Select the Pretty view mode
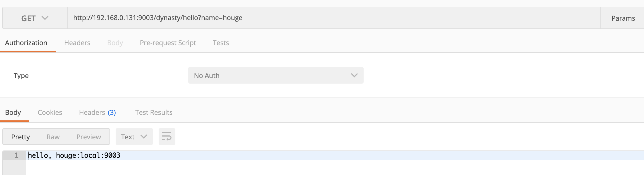Viewport: 644px width, 175px height. 20,137
